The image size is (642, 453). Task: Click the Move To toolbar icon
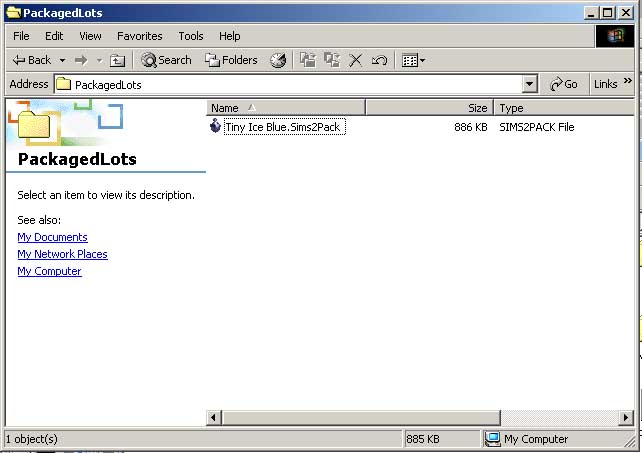pos(307,60)
